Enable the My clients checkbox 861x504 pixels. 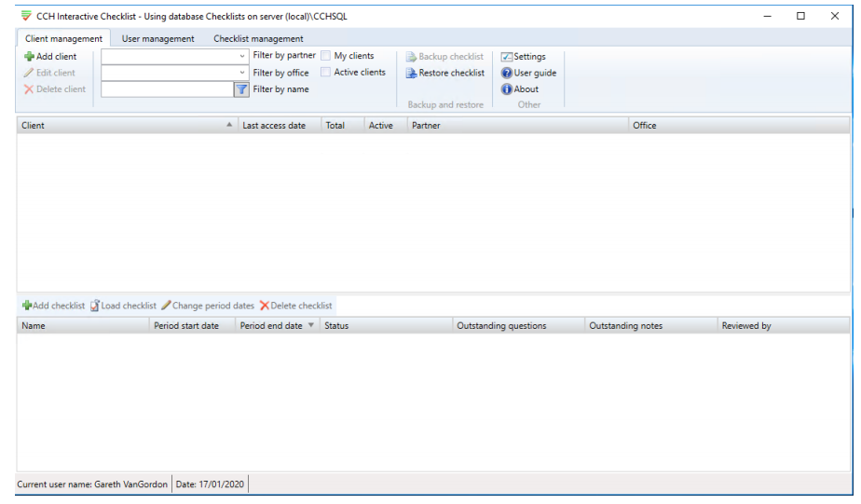[x=325, y=56]
